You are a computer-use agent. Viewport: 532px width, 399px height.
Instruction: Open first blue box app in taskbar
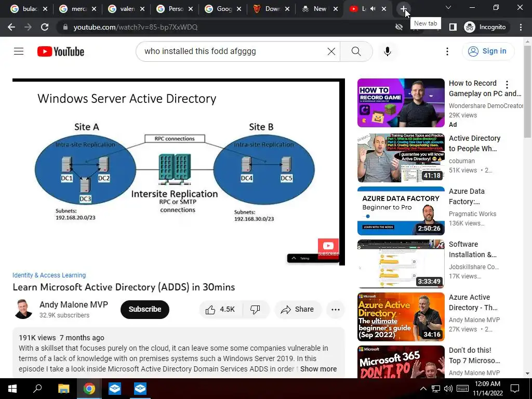115,389
